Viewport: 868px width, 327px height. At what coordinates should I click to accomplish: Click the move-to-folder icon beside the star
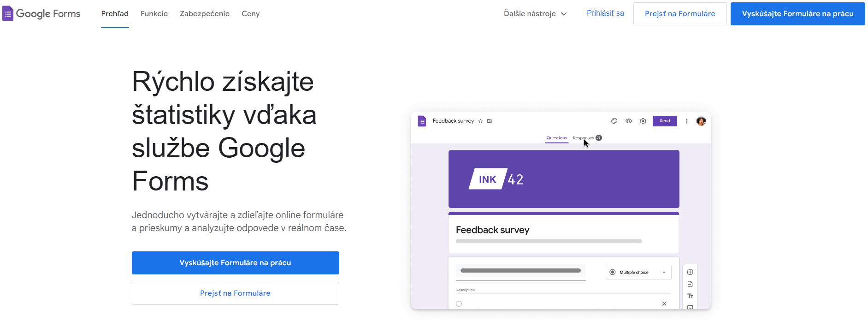click(x=490, y=121)
